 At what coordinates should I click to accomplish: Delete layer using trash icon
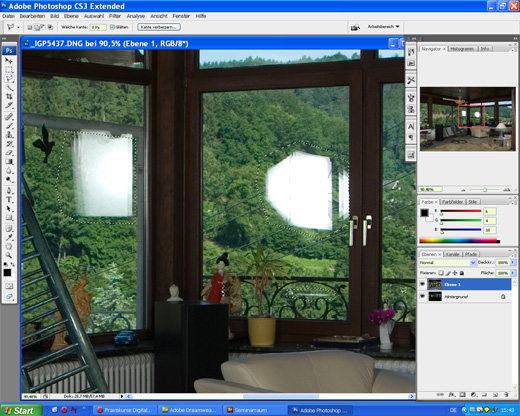point(506,395)
